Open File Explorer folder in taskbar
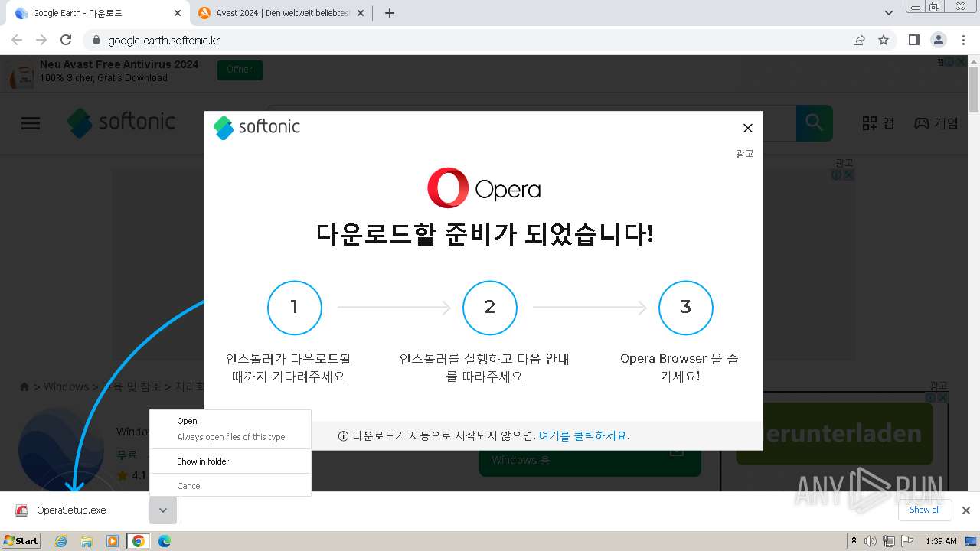The image size is (980, 551). click(x=87, y=541)
